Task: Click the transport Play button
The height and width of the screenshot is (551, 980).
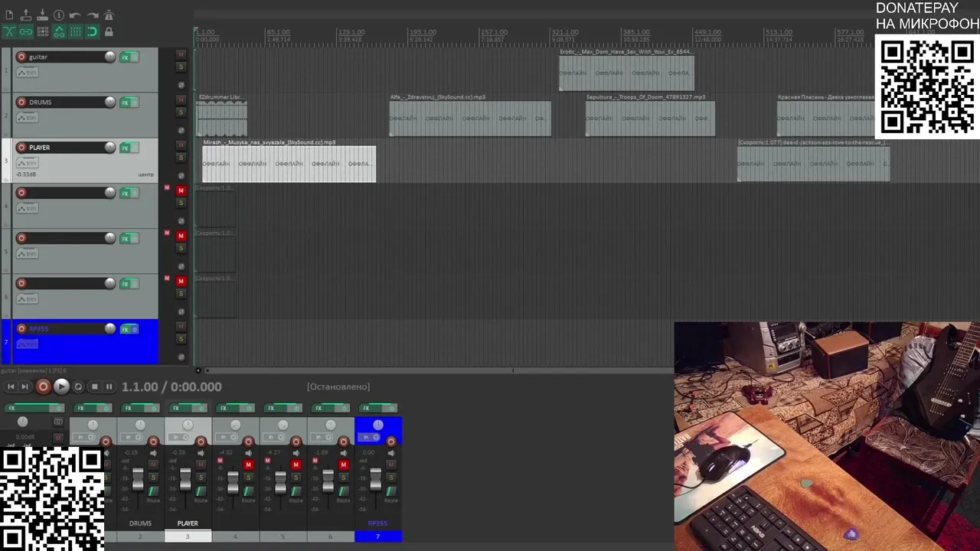Action: click(x=61, y=386)
